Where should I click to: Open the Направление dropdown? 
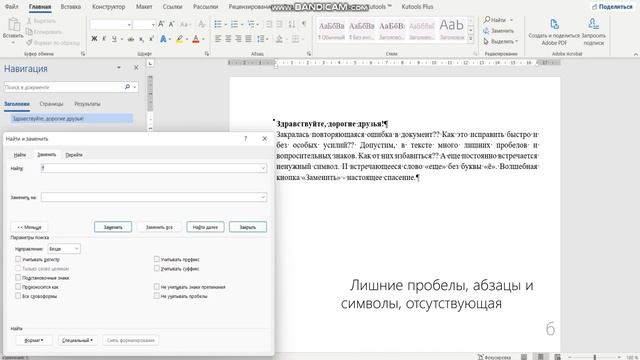point(64,249)
